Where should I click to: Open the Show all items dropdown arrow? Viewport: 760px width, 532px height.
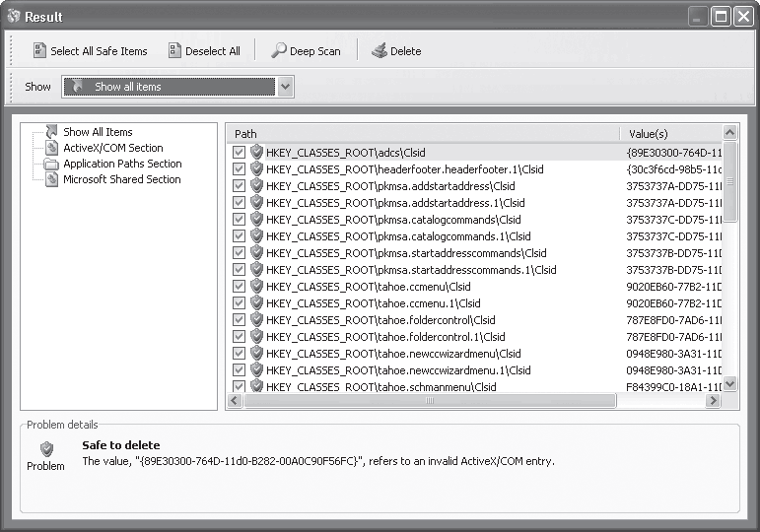[286, 87]
